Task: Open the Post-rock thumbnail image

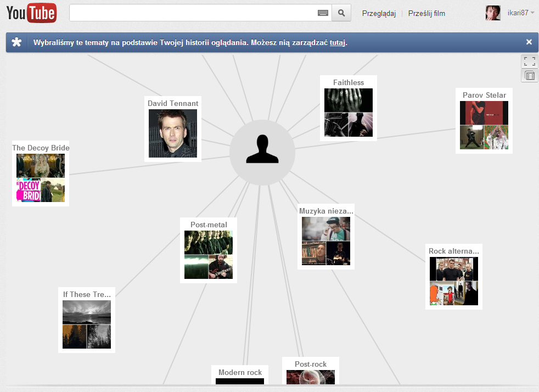Action: pos(311,377)
